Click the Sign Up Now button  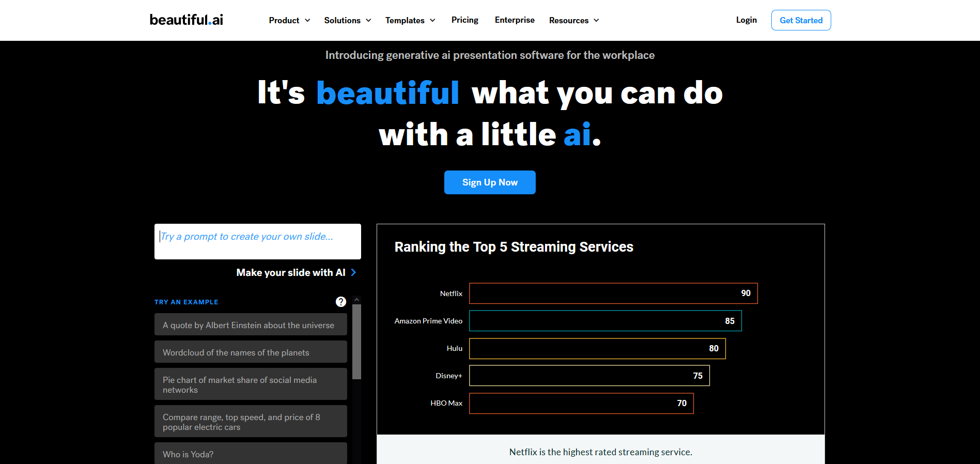(x=490, y=182)
